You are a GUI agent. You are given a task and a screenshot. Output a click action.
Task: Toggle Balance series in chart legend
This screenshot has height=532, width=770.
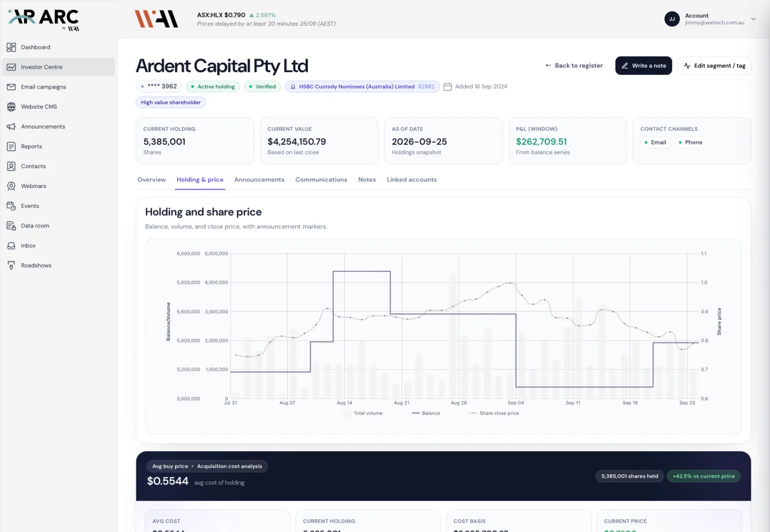point(426,413)
